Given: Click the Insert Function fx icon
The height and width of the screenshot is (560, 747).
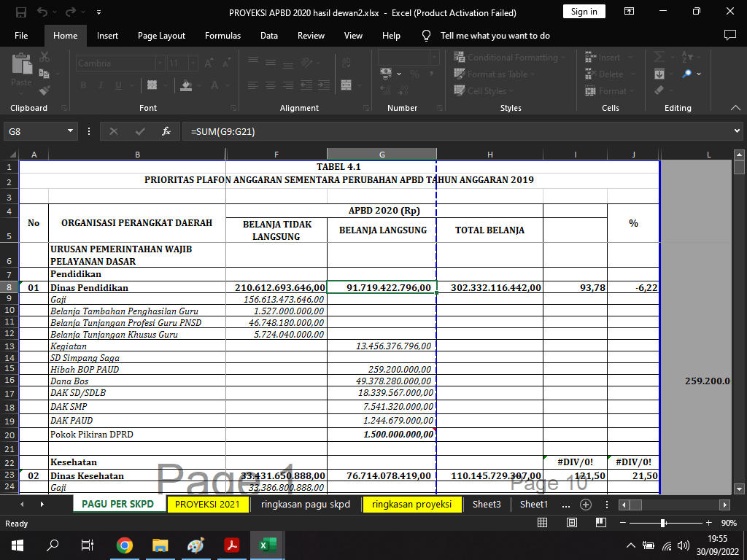Looking at the screenshot, I should coord(166,131).
